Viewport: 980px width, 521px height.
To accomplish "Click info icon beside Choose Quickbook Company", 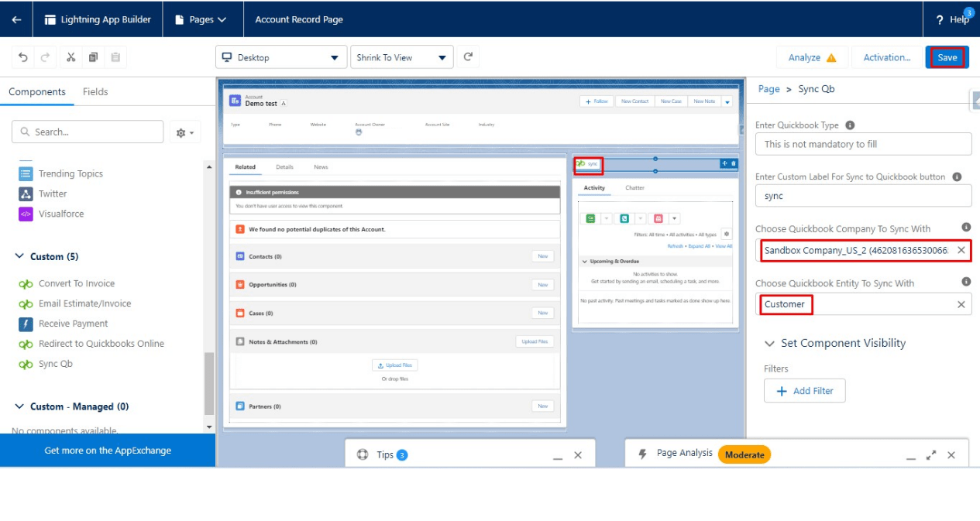I will (x=966, y=228).
